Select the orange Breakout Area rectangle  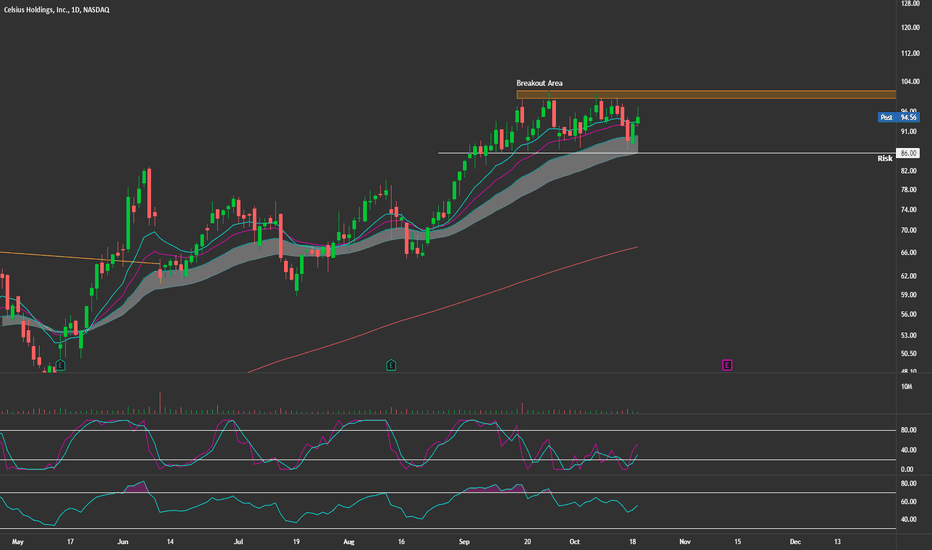pos(706,95)
